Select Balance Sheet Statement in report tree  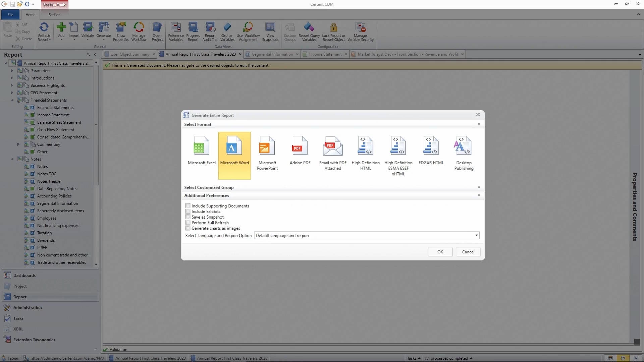pyautogui.click(x=59, y=122)
